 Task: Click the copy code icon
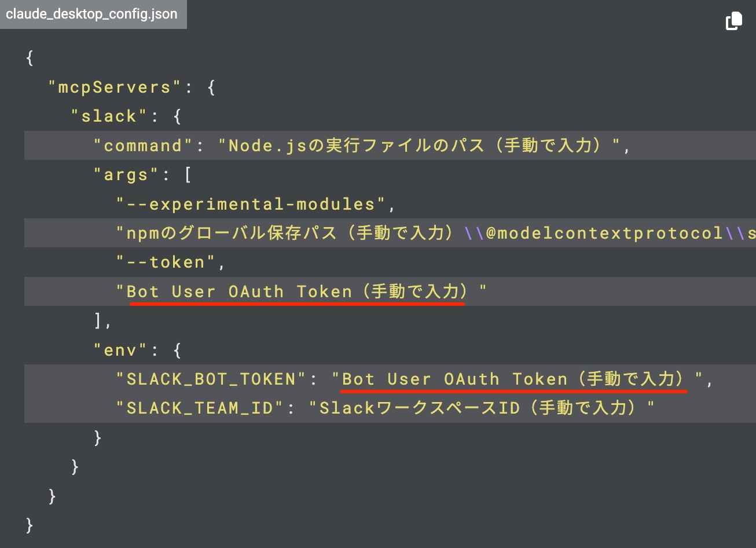(x=733, y=21)
